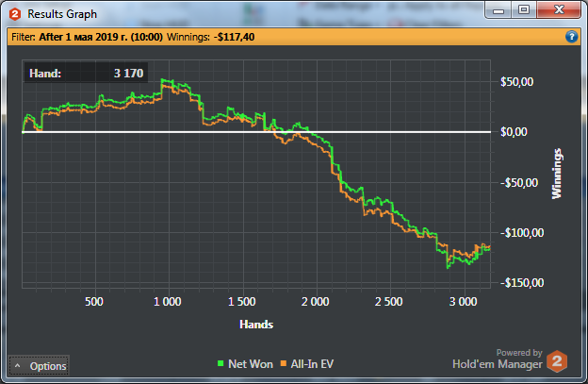Click the orange Hold'em Manager 2 hexagon logo
The image size is (588, 384).
[557, 361]
